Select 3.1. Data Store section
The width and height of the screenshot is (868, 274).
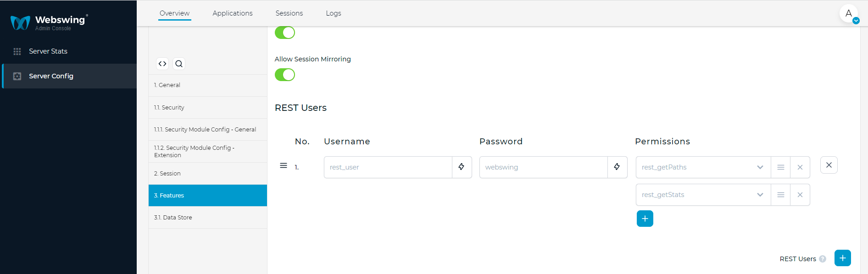pos(208,218)
